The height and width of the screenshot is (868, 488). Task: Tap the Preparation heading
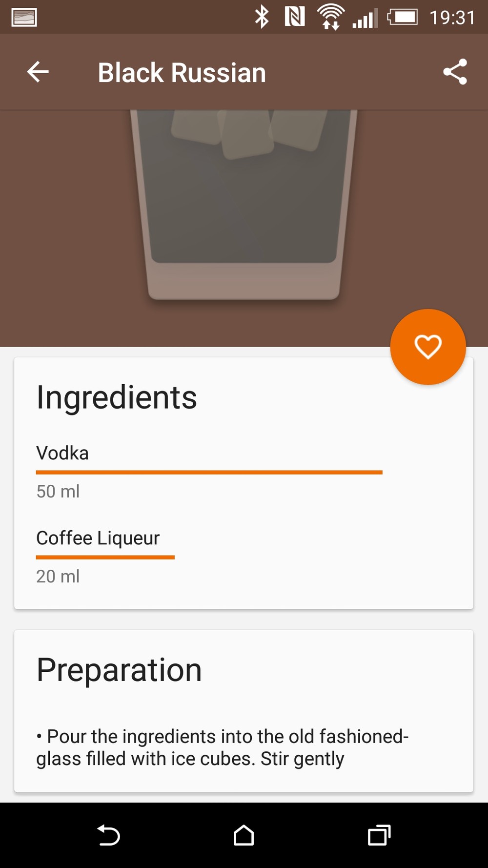[119, 669]
